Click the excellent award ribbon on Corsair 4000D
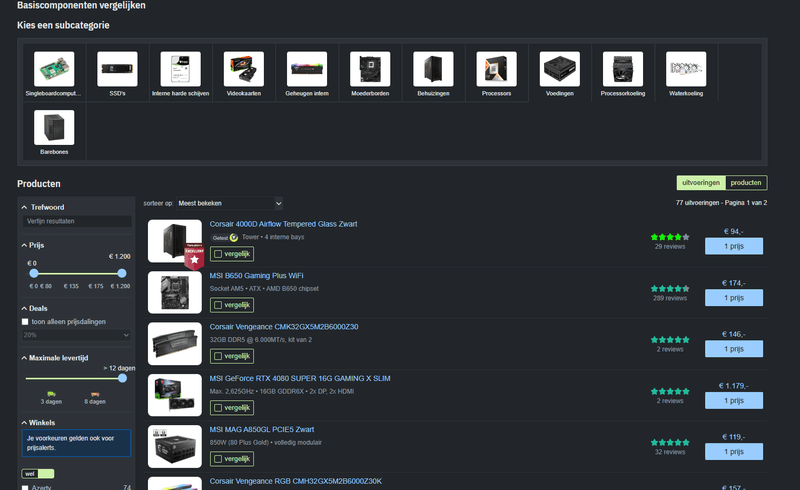Image resolution: width=800 pixels, height=490 pixels. click(194, 257)
